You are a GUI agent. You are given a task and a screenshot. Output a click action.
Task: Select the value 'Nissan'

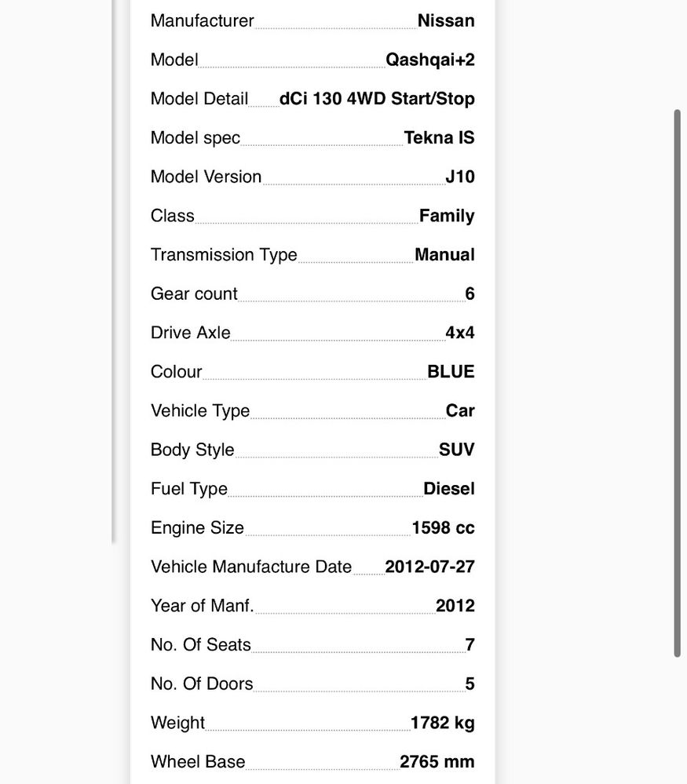[446, 20]
